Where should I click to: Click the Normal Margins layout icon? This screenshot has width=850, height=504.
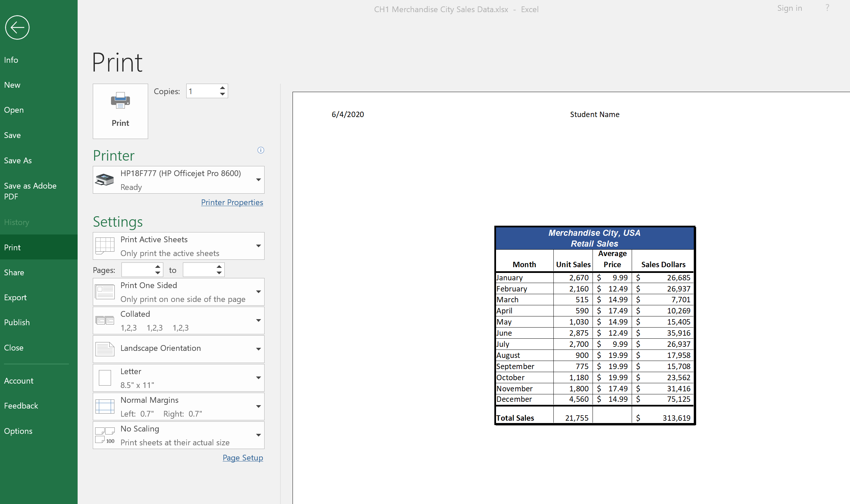click(105, 407)
